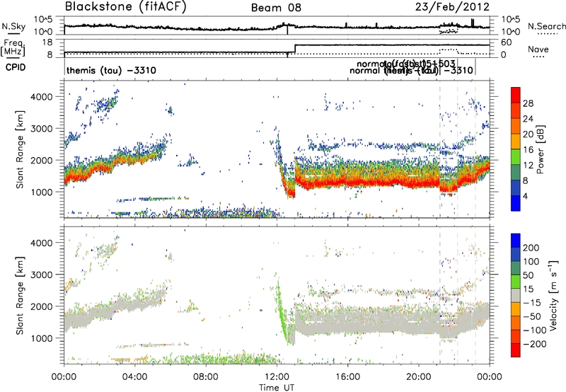Select the N.Sky legend label
The image size is (566, 392).
(x=13, y=26)
